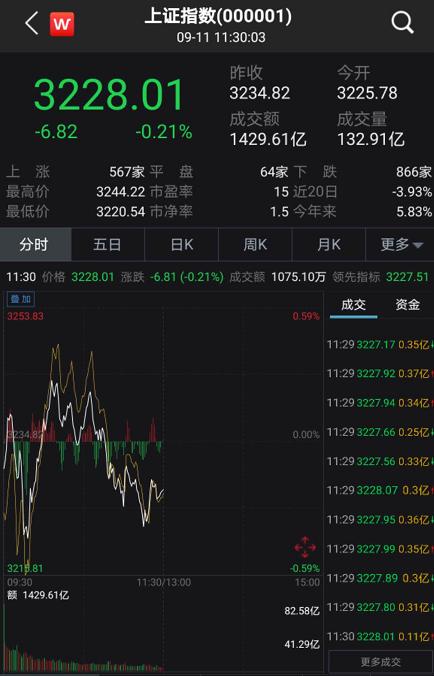The image size is (434, 676).
Task: Select the 成交 trades tab
Action: pos(353,305)
